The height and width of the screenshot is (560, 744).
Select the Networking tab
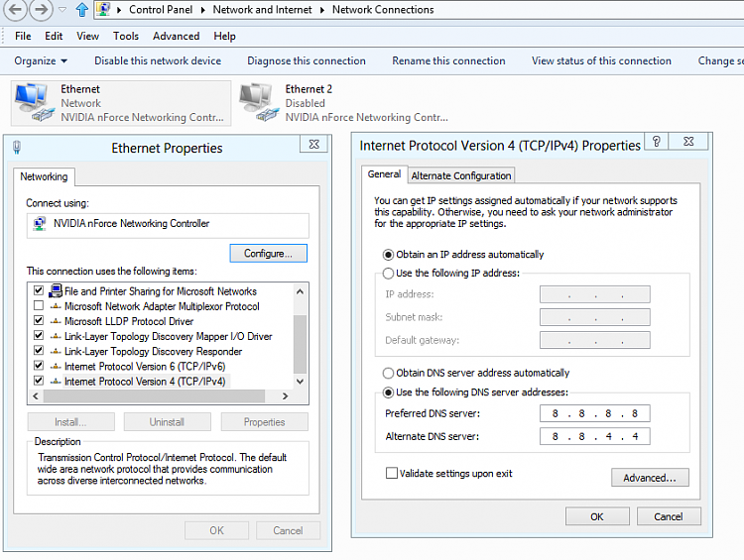coord(44,176)
